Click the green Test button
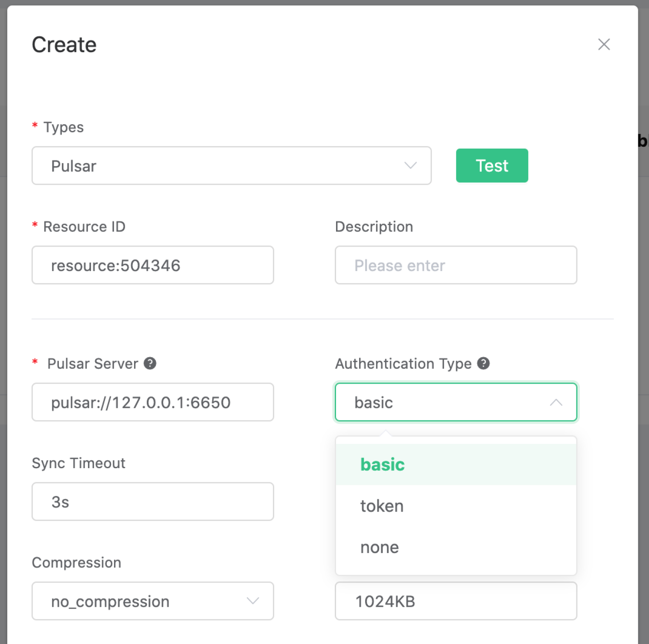 click(x=492, y=166)
